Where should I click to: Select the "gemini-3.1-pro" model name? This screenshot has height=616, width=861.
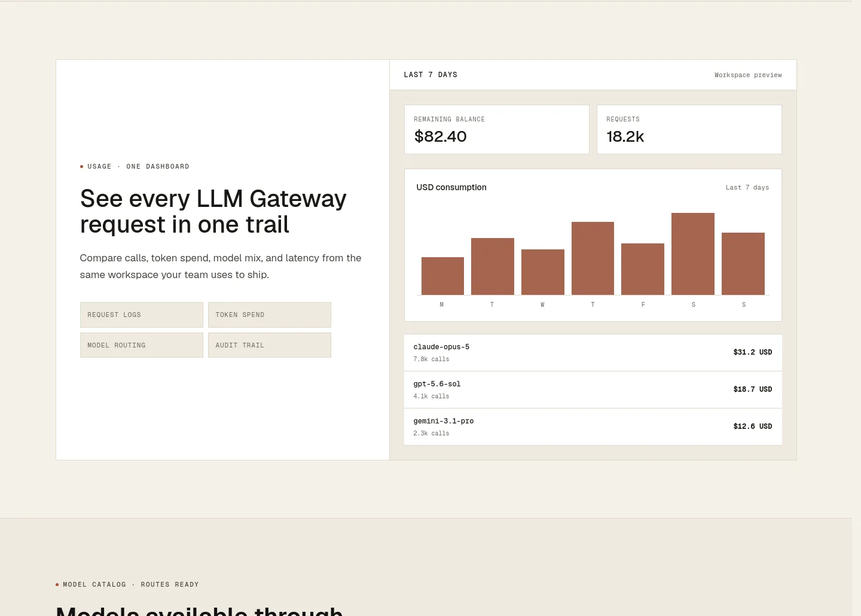[x=444, y=421]
